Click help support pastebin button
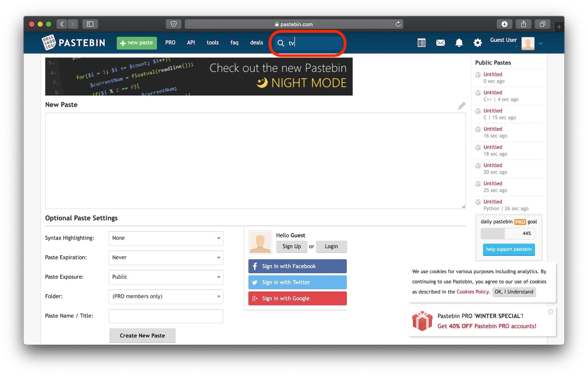The image size is (588, 376). coord(509,249)
